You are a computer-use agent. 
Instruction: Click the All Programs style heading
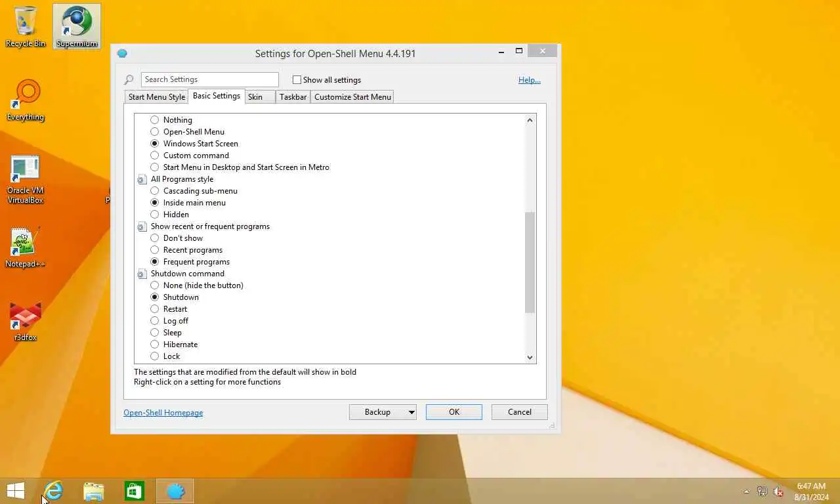(x=182, y=179)
